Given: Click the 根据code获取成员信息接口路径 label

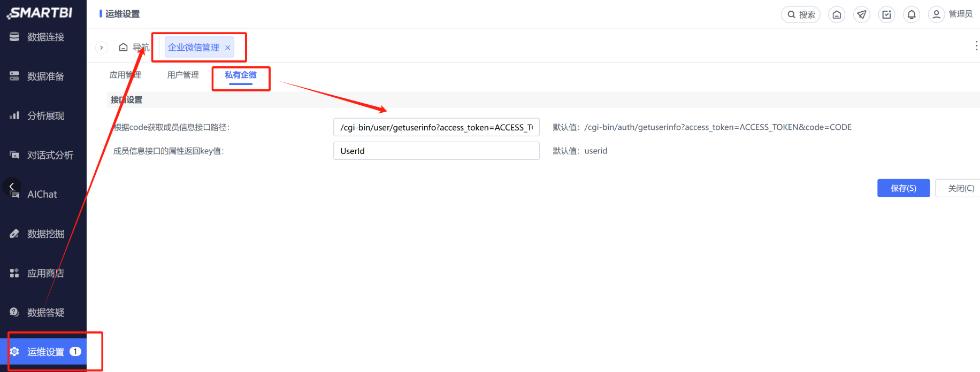Looking at the screenshot, I should point(171,127).
